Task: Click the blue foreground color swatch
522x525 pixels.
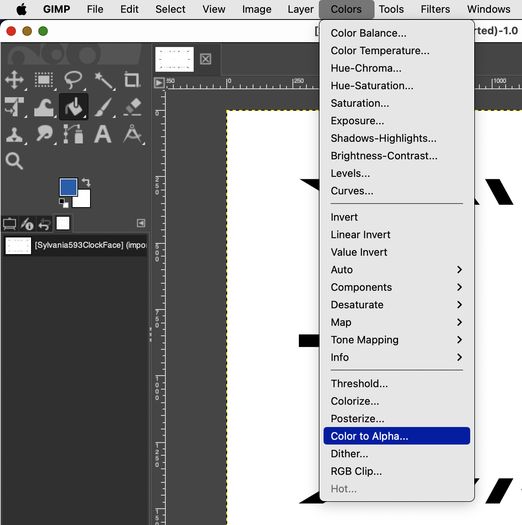Action: point(68,187)
